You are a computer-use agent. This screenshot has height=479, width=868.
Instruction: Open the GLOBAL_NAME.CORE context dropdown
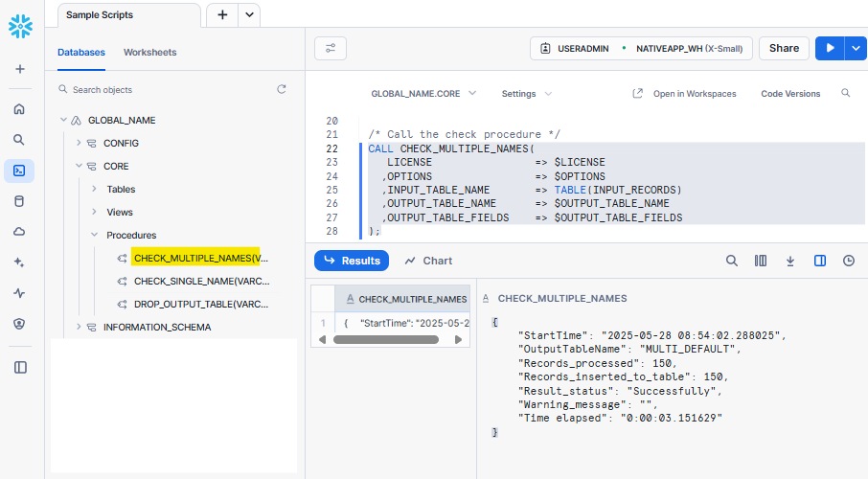pos(423,94)
